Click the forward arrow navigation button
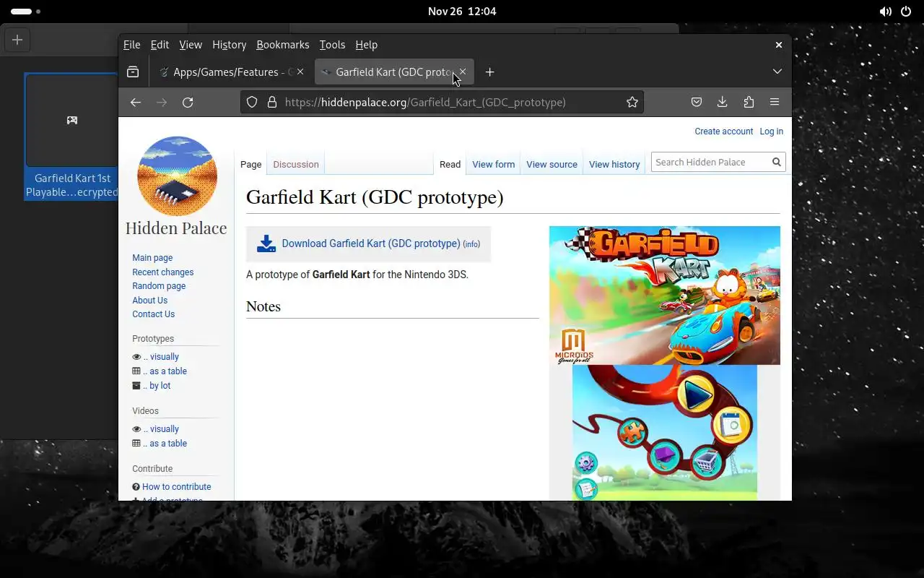This screenshot has width=924, height=578. click(162, 103)
